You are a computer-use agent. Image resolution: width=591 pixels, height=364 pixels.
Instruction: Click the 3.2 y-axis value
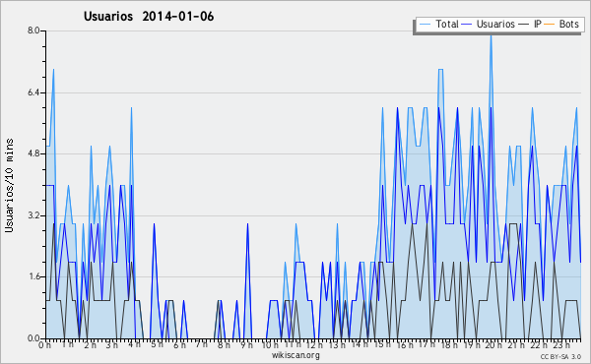click(x=33, y=215)
